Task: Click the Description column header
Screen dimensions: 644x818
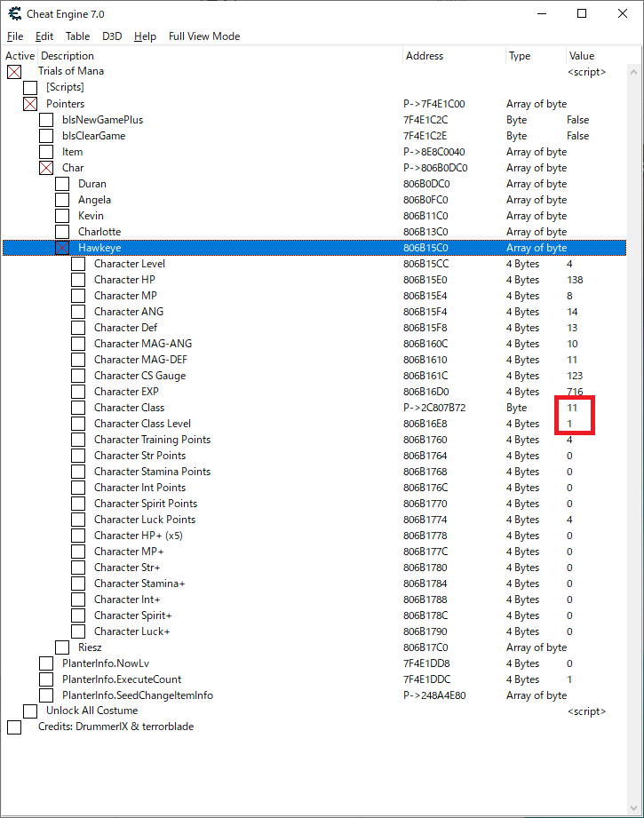Action: pyautogui.click(x=220, y=56)
